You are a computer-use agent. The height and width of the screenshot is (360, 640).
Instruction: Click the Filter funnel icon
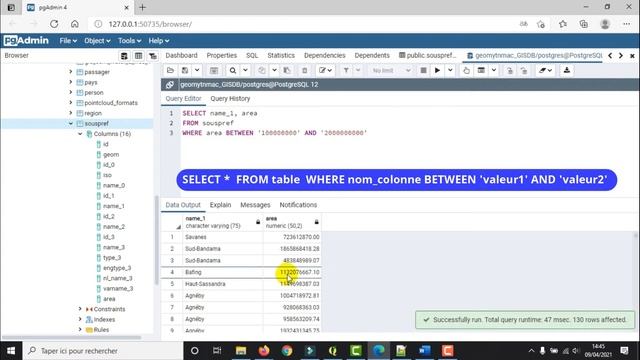click(346, 71)
